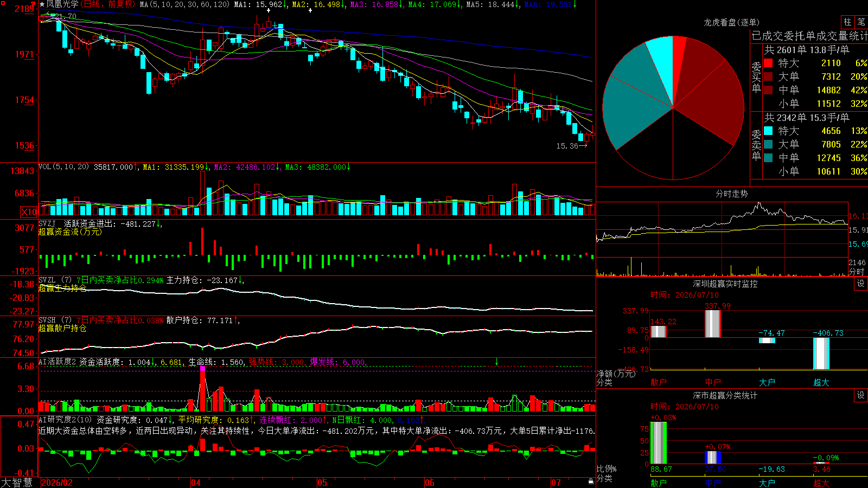Click the 88.67 散户 bar in classification chart
868x488 pixels.
pyautogui.click(x=658, y=443)
